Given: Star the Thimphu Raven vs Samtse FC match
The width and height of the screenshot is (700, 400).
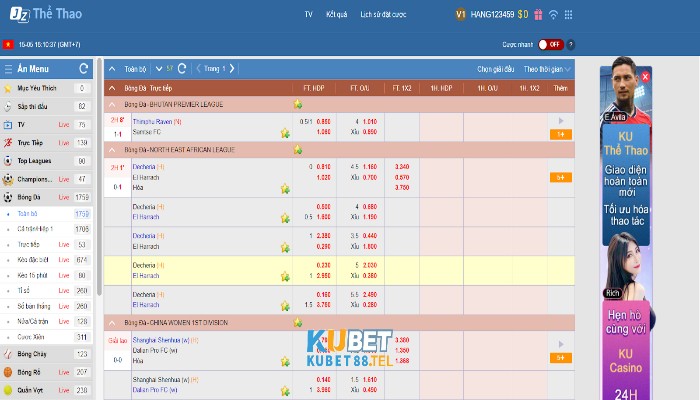Looking at the screenshot, I should (x=285, y=133).
